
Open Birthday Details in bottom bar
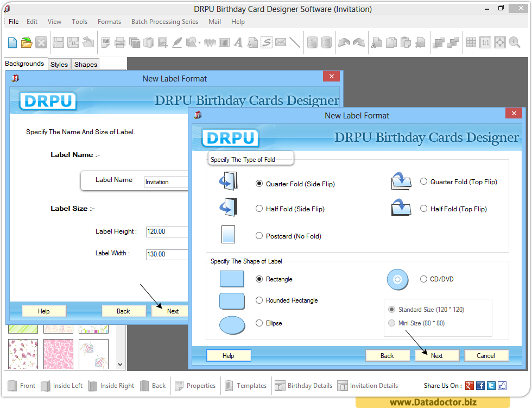[x=303, y=386]
